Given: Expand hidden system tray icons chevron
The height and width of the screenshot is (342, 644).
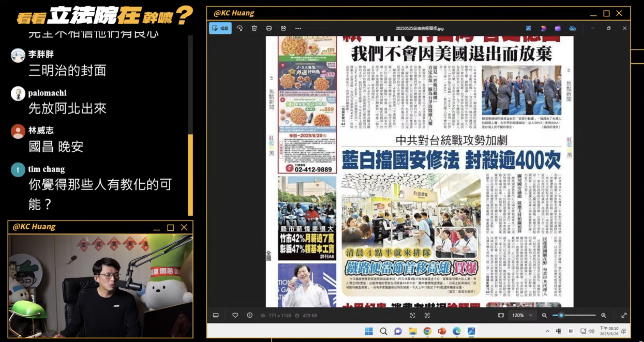Looking at the screenshot, I should (x=547, y=331).
